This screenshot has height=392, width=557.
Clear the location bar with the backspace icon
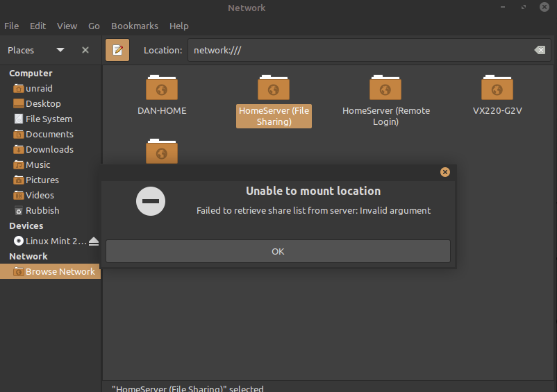point(540,50)
